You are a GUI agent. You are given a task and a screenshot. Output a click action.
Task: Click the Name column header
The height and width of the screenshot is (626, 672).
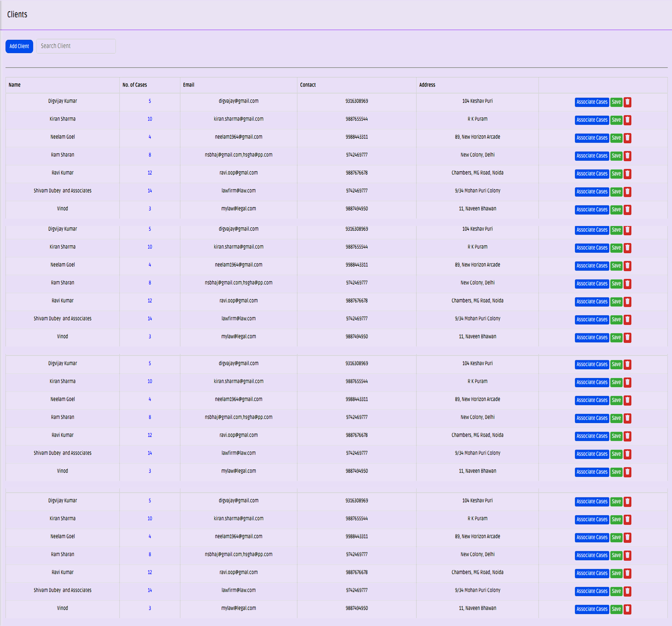pos(15,85)
